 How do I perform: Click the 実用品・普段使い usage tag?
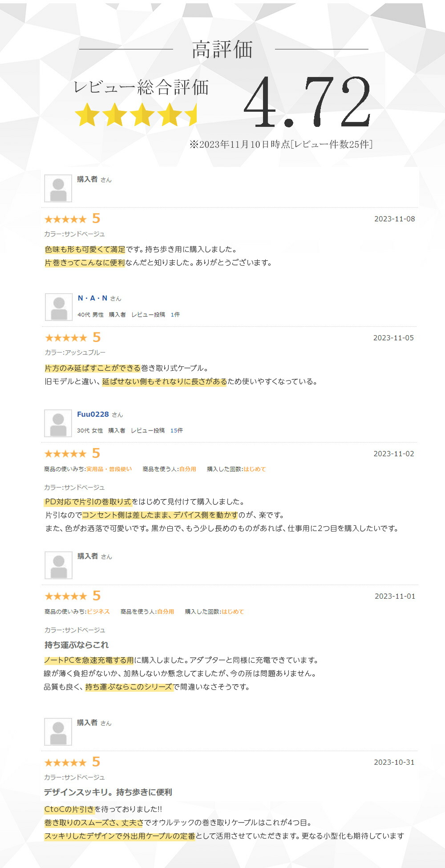(109, 469)
